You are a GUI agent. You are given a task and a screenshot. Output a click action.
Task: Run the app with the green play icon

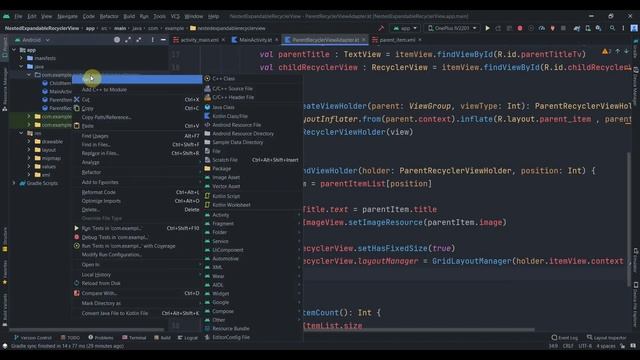(487, 28)
